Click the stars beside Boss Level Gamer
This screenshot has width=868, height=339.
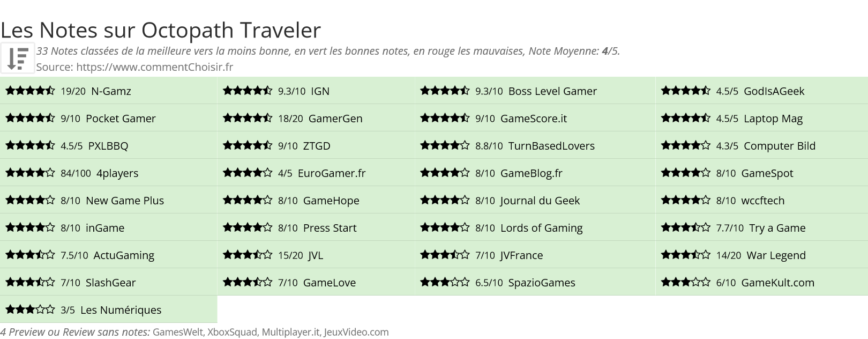(x=445, y=91)
